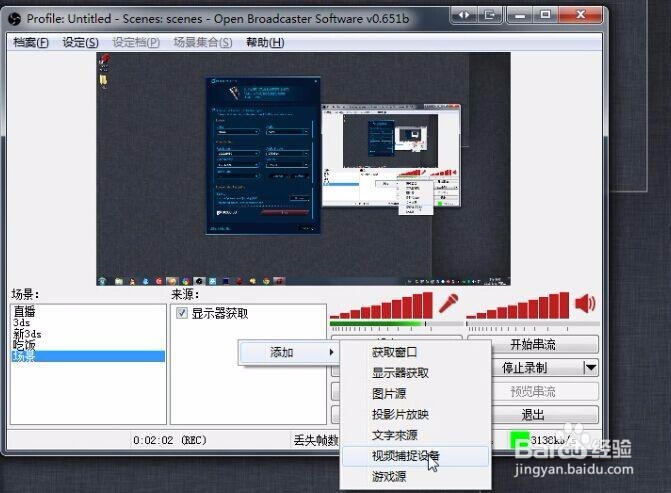Click the OBS logo in the title bar
The width and height of the screenshot is (671, 493).
pos(15,19)
